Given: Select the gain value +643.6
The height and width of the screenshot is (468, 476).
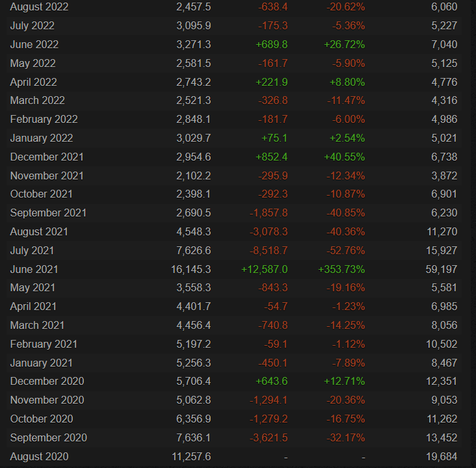Looking at the screenshot, I should point(272,381).
